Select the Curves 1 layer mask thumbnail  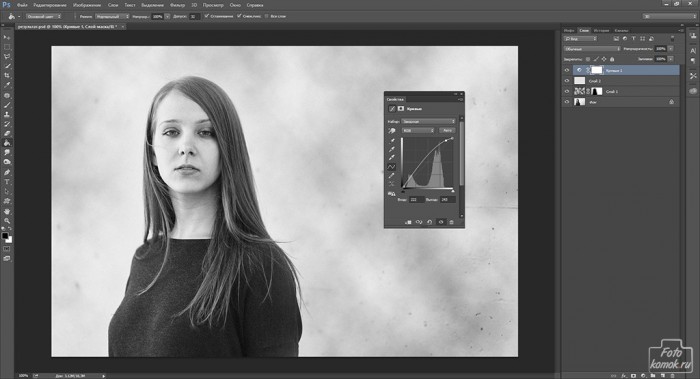point(597,70)
